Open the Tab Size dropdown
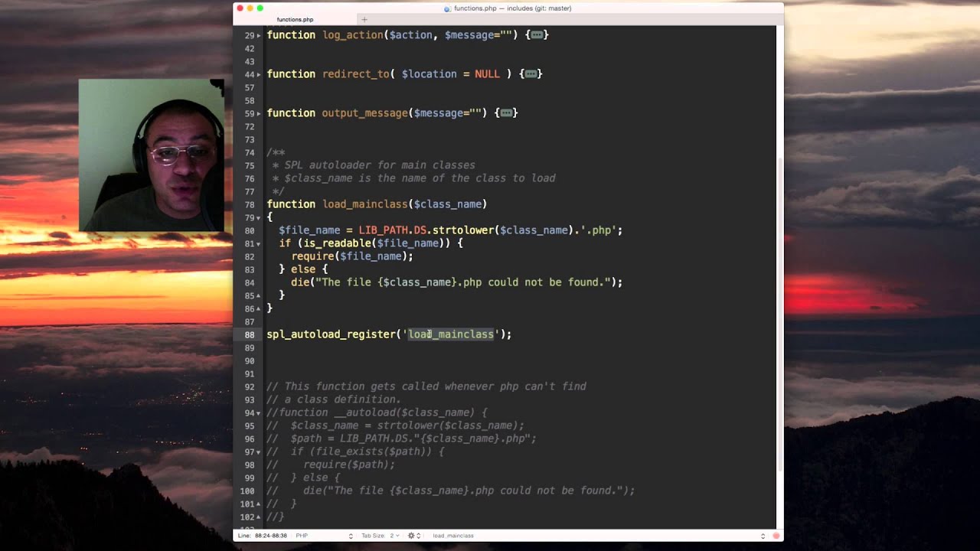This screenshot has height=551, width=980. coord(381,536)
